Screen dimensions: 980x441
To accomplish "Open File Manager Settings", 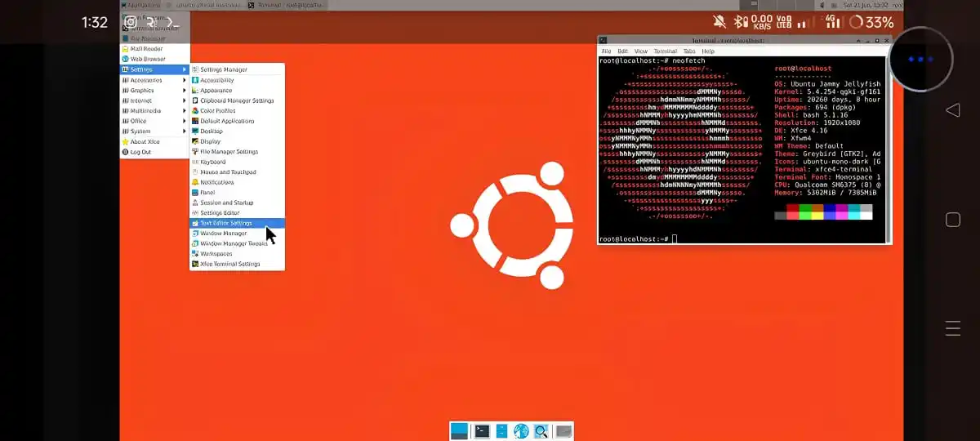I will point(237,152).
